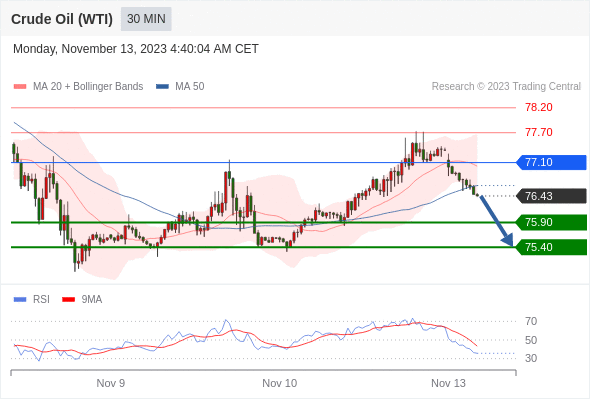The image size is (590, 400).
Task: Click the red 77.70 resistance label
Action: (x=538, y=132)
